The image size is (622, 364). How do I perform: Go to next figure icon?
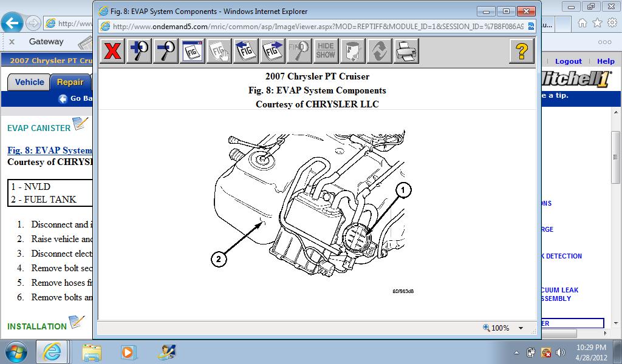click(x=272, y=51)
